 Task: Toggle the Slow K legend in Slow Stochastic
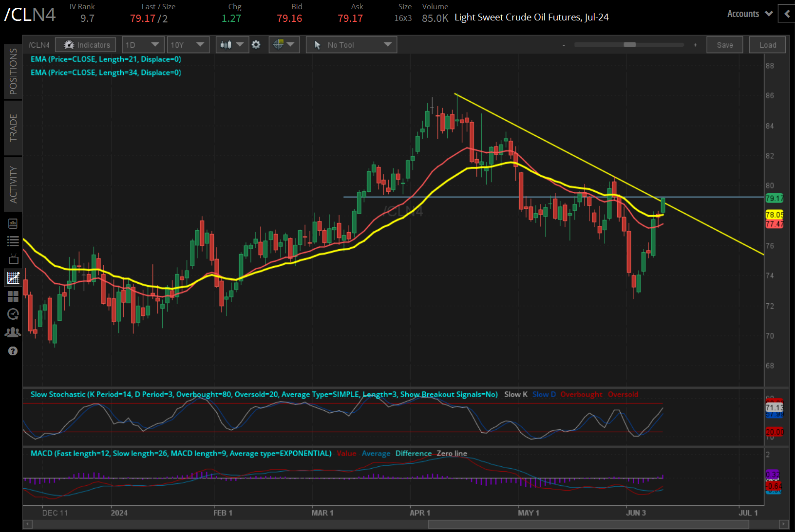(x=515, y=394)
